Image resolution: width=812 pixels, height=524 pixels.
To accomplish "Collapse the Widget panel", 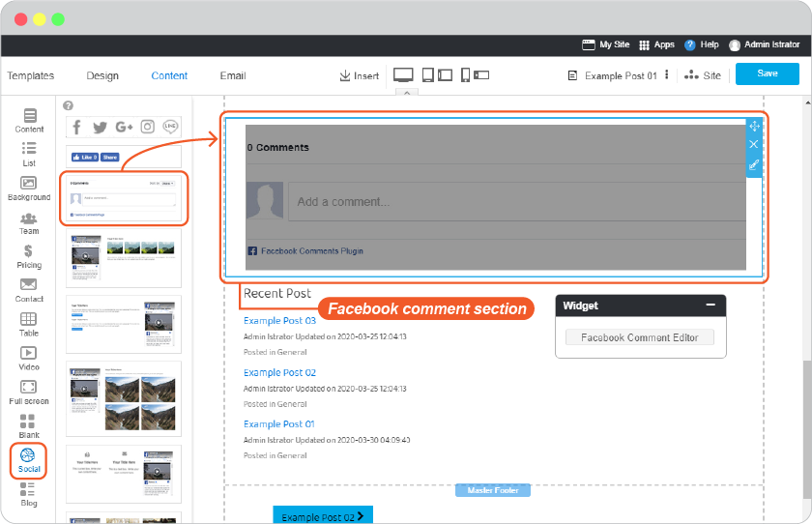I will click(x=710, y=305).
